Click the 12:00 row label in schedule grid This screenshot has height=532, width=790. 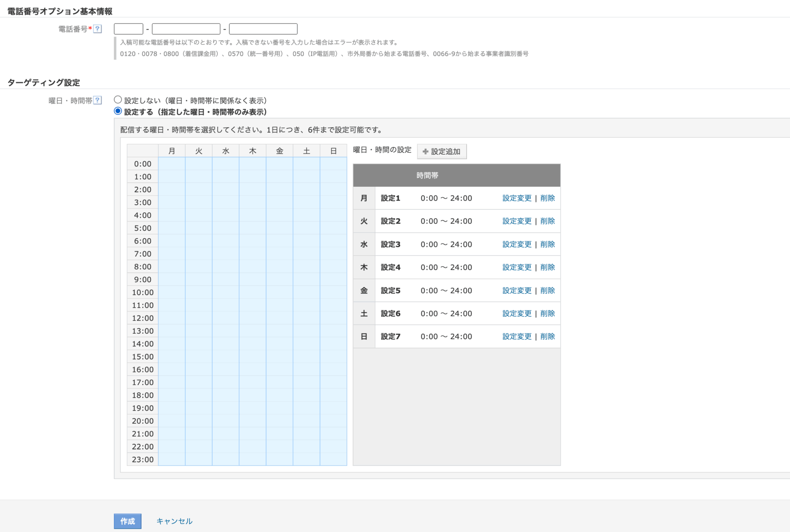pyautogui.click(x=143, y=318)
